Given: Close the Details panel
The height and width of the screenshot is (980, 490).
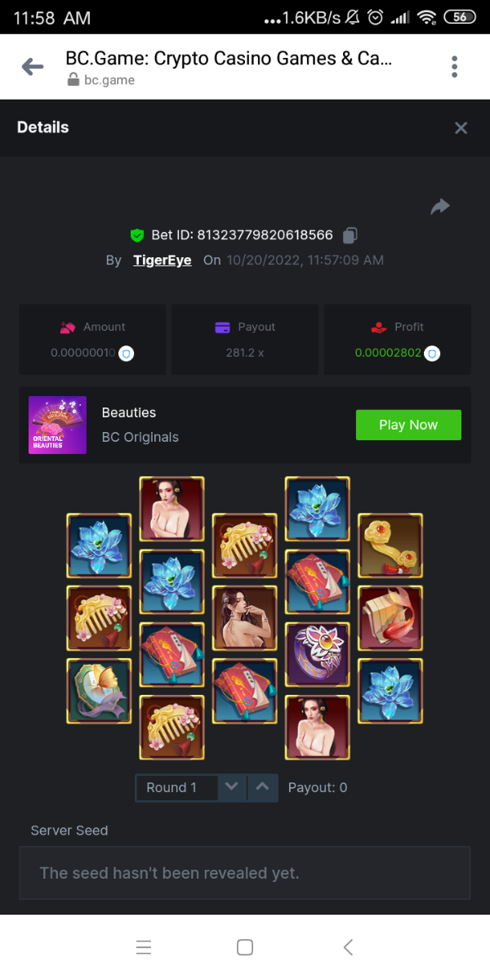Looking at the screenshot, I should (x=461, y=127).
